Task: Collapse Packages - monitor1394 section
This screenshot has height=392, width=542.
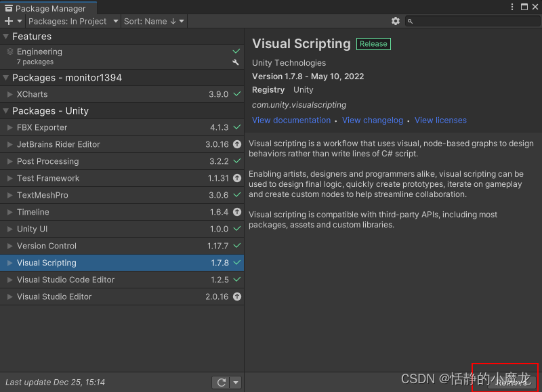Action: [6, 78]
